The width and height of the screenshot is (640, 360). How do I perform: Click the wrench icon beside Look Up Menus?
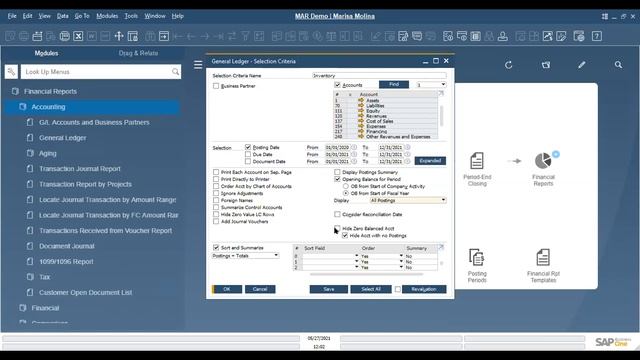click(11, 72)
